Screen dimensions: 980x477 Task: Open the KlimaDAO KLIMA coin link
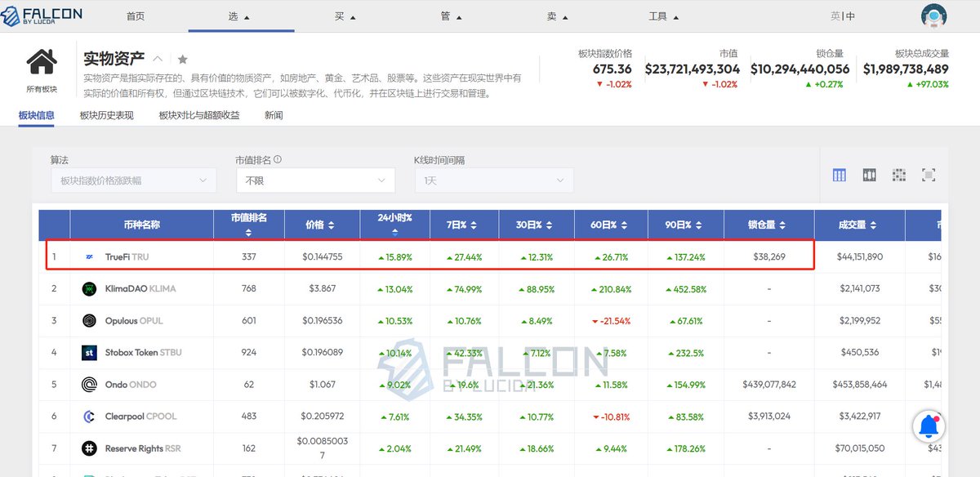(x=140, y=288)
